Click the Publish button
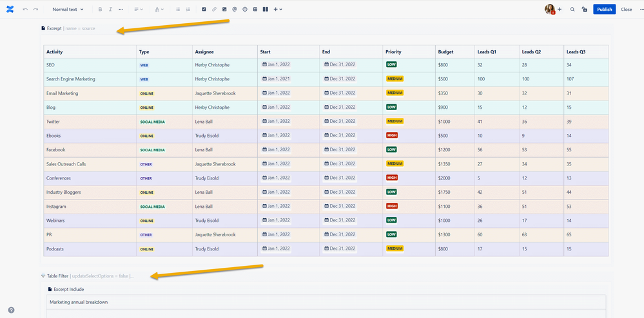The image size is (644, 318). point(604,10)
